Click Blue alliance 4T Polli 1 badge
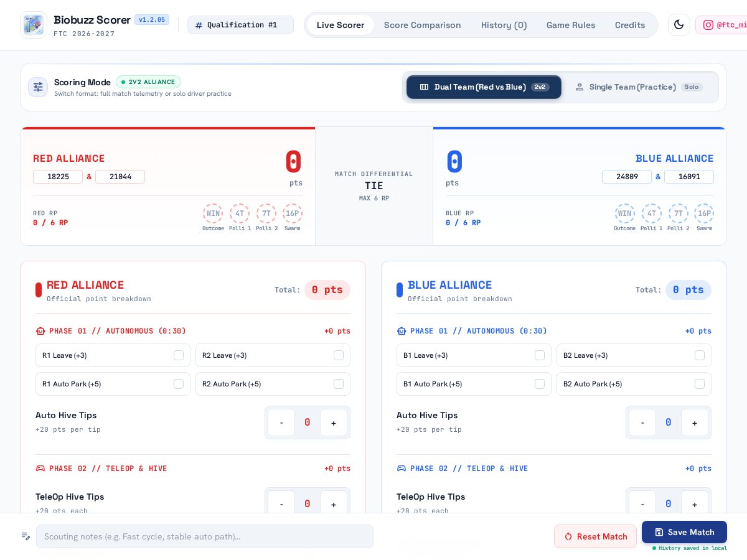Viewport: 747px width, 560px height. [x=652, y=213]
